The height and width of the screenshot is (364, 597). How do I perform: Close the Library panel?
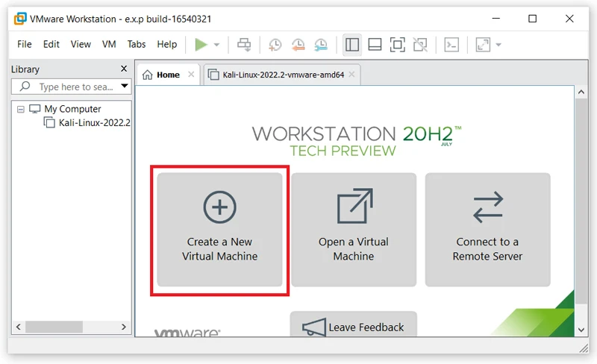click(x=124, y=69)
